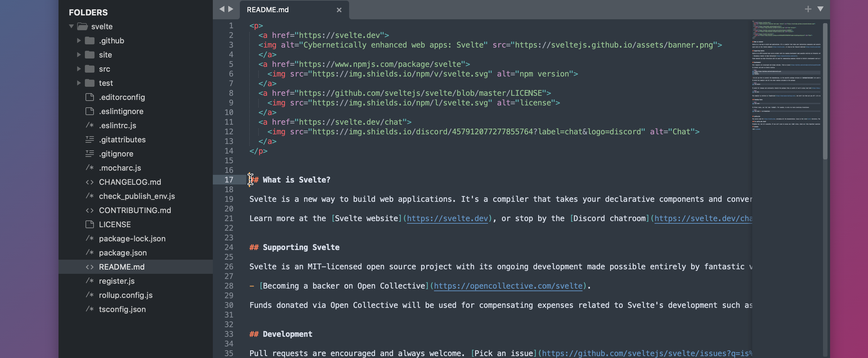Open .eslintrc.js from the sidebar
The height and width of the screenshot is (358, 868).
click(x=117, y=125)
